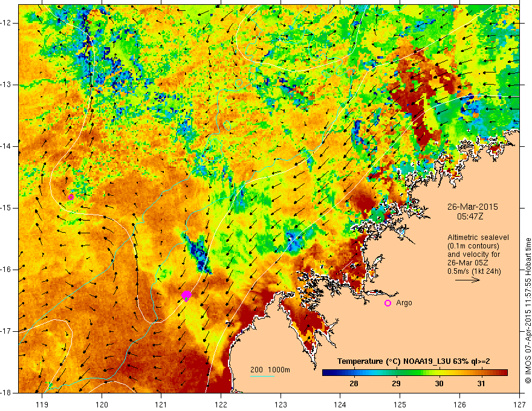
Task: Click the '120' longitude axis label
Action: [102, 404]
